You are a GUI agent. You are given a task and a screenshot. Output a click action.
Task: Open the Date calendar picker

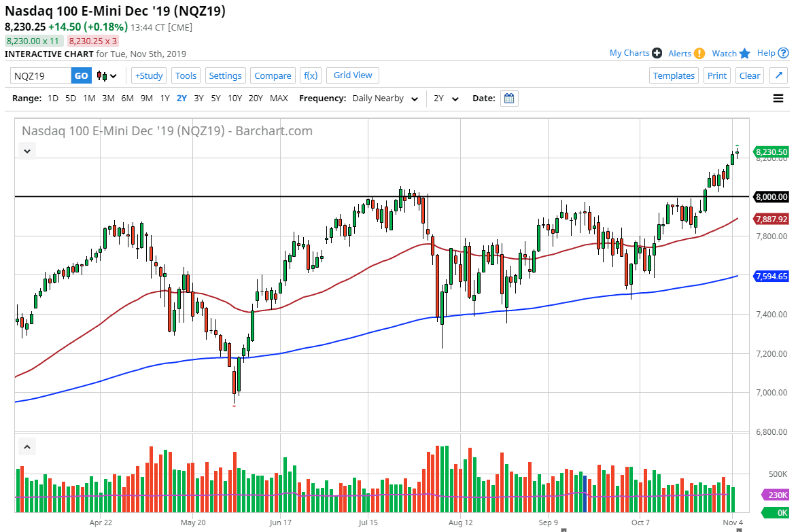[x=508, y=98]
